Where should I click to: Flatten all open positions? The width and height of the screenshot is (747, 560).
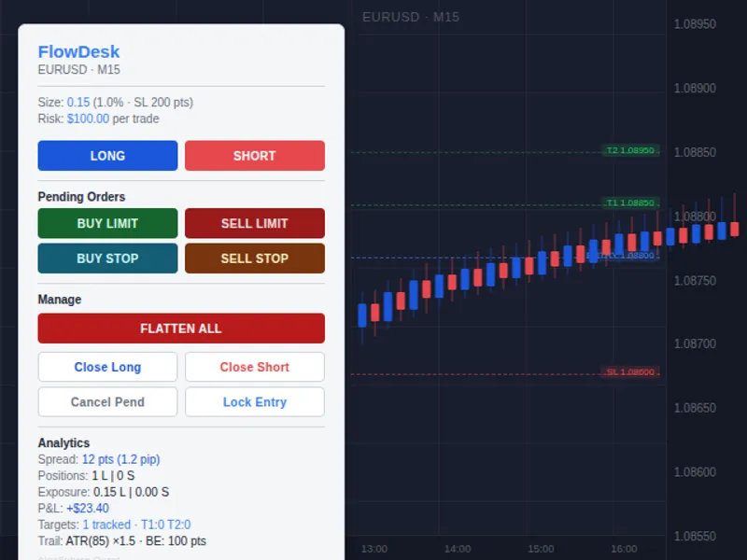click(x=181, y=329)
